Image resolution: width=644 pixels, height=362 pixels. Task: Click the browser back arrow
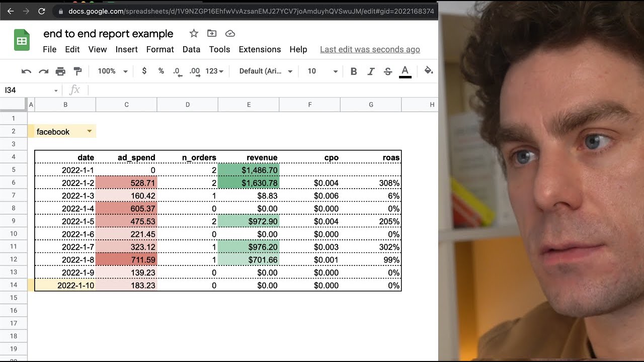click(x=11, y=11)
